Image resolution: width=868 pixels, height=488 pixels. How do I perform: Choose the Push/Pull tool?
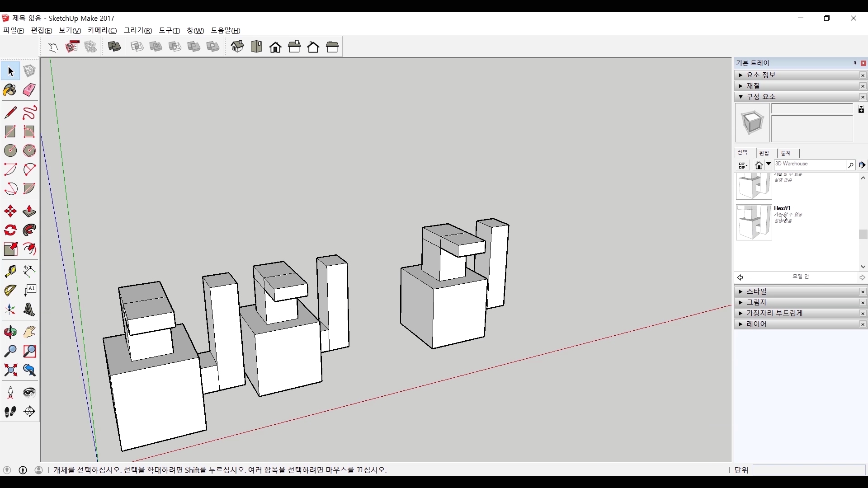29,211
